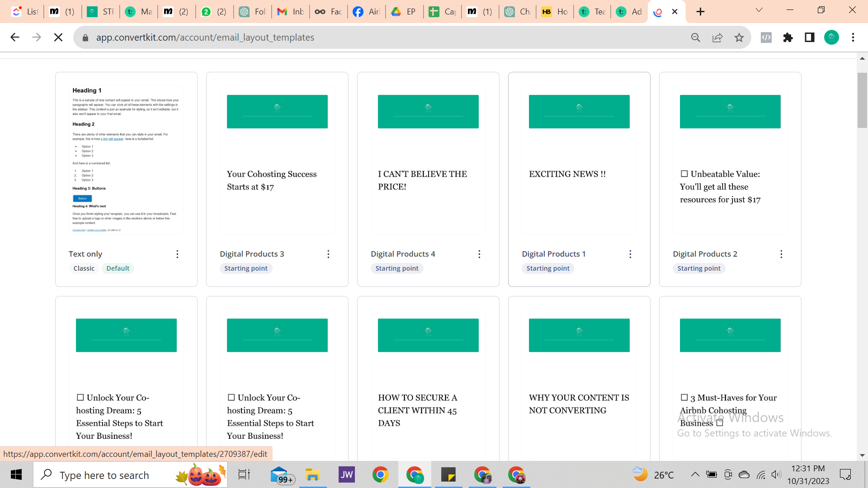Expand the three-dot menu for Digital Products 2

(781, 254)
